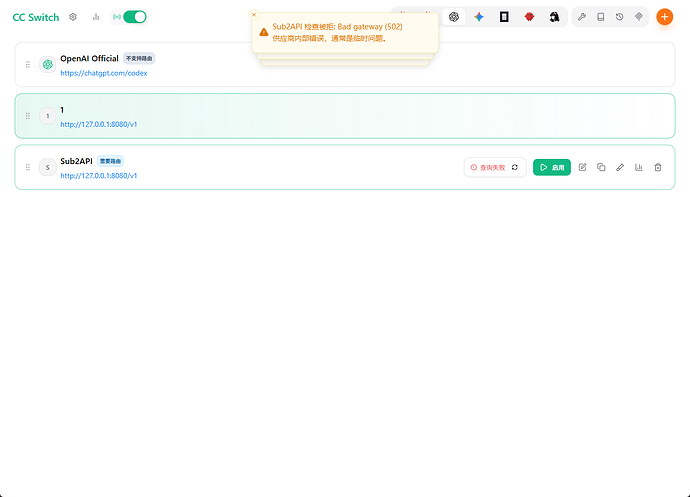Click the warning triangle icon in notification

264,32
